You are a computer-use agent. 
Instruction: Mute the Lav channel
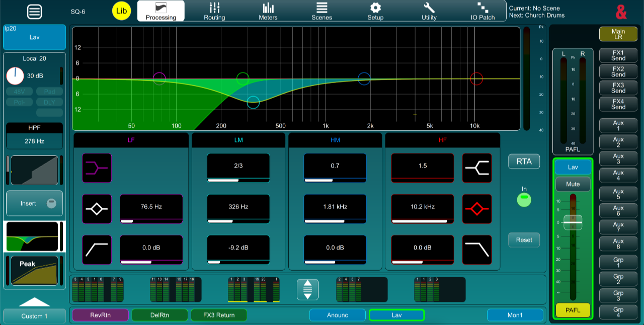(573, 184)
